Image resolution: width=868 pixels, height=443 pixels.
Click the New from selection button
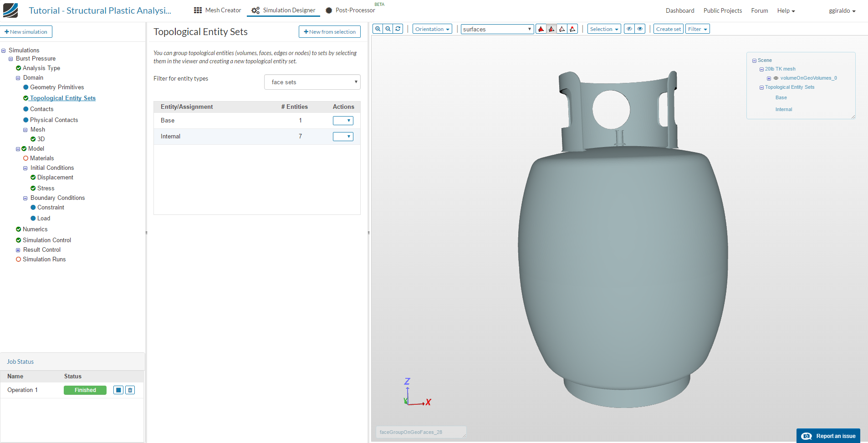pyautogui.click(x=330, y=32)
